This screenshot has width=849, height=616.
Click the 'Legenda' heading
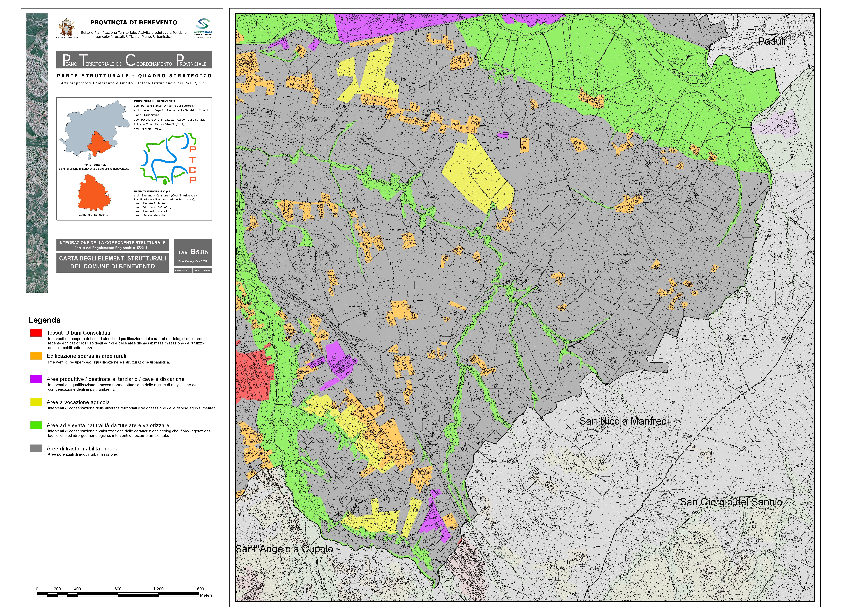coord(45,320)
